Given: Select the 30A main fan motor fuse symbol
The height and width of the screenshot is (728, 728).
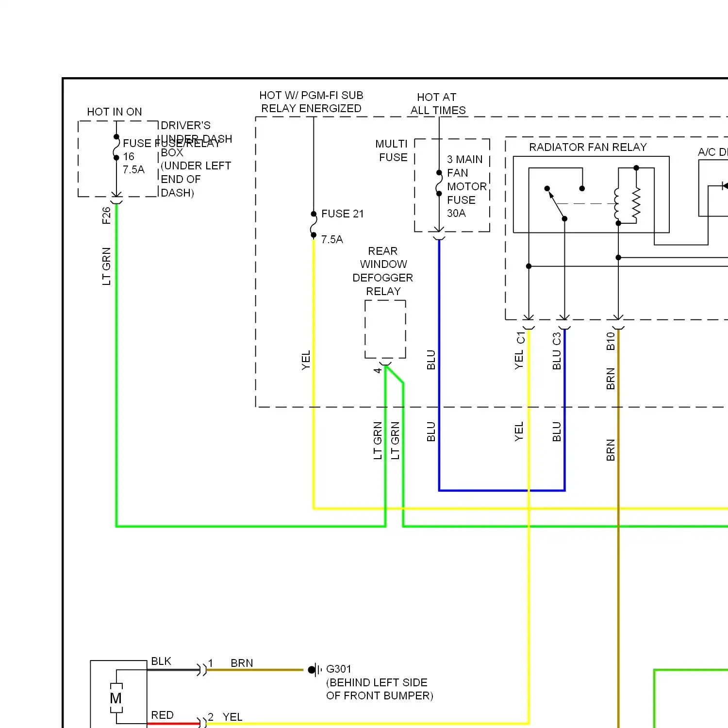Looking at the screenshot, I should [439, 183].
